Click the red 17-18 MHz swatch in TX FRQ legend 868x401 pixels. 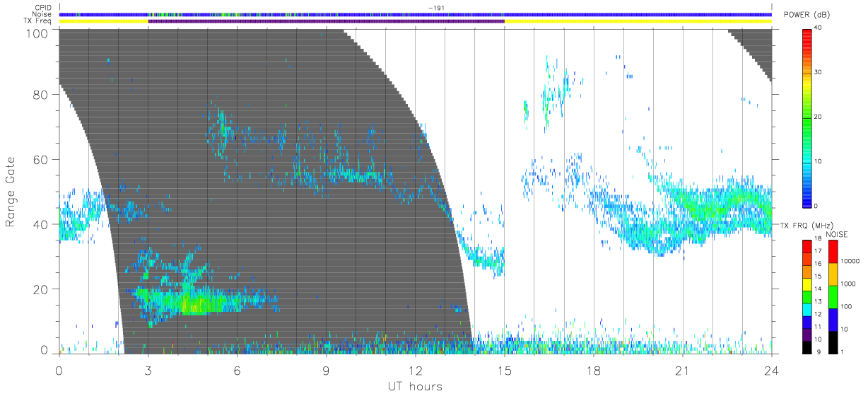point(807,246)
